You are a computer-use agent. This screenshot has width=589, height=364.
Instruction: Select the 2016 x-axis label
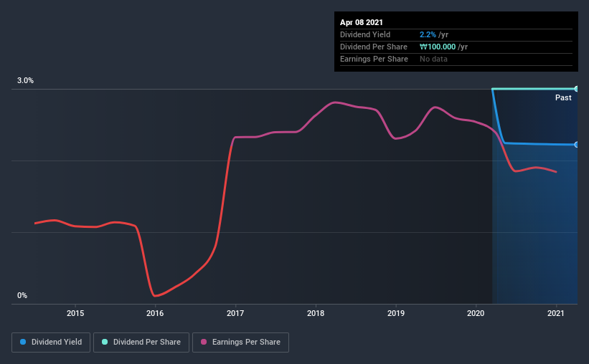(155, 313)
